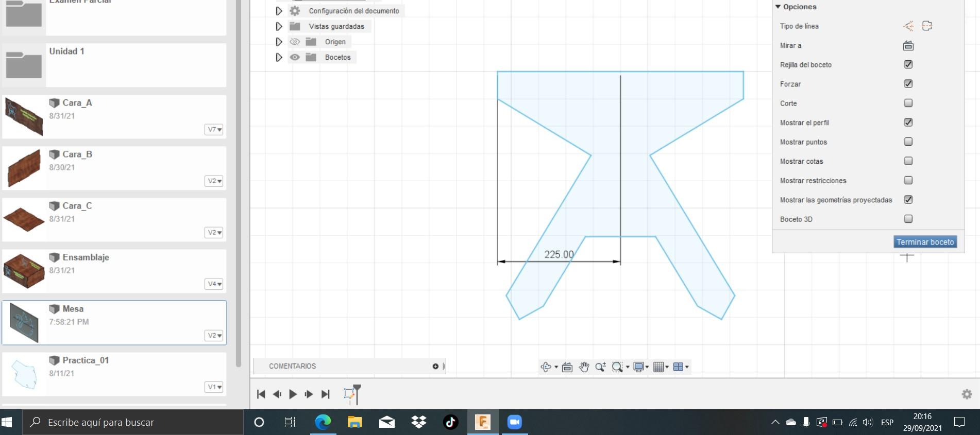The image size is (980, 435).
Task: Click the sketch feature in the timeline
Action: pyautogui.click(x=349, y=394)
